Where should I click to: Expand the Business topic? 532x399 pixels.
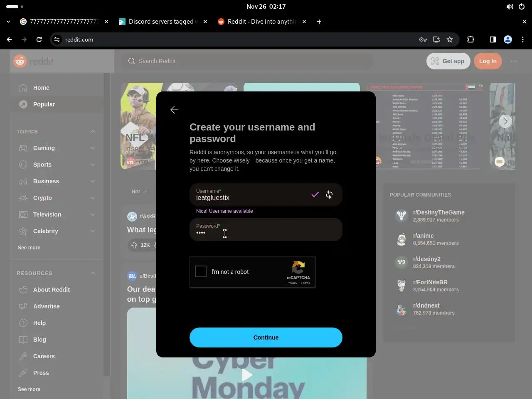click(92, 181)
